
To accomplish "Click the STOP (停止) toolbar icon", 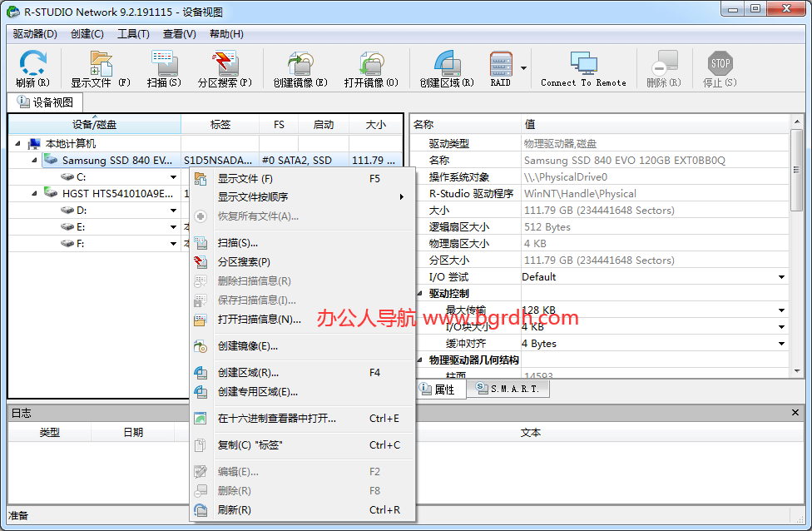I will point(719,67).
